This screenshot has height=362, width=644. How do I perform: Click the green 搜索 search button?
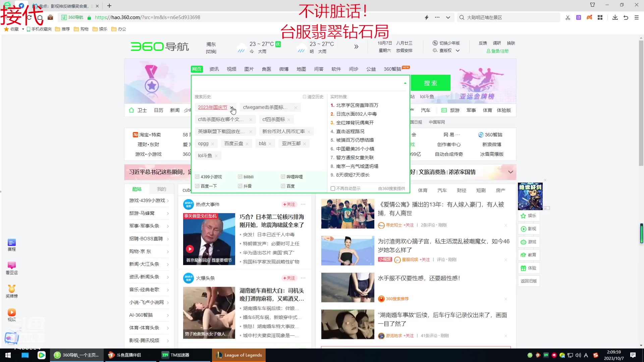coord(431,83)
